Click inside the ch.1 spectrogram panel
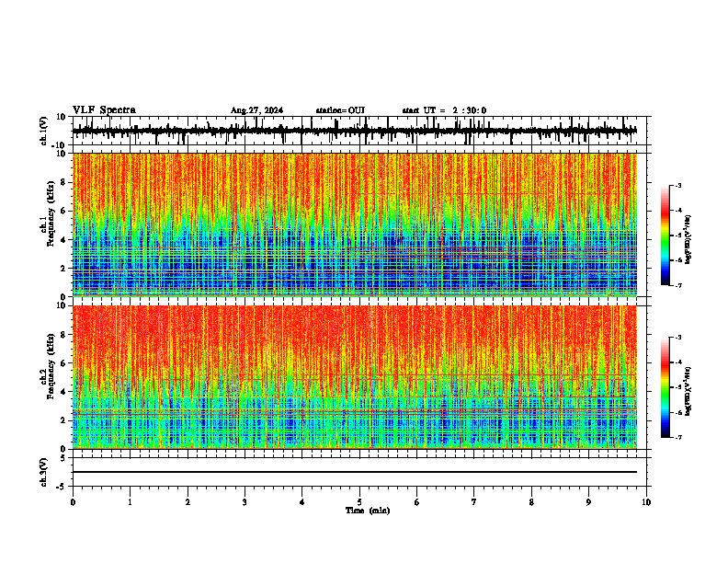 (x=355, y=224)
